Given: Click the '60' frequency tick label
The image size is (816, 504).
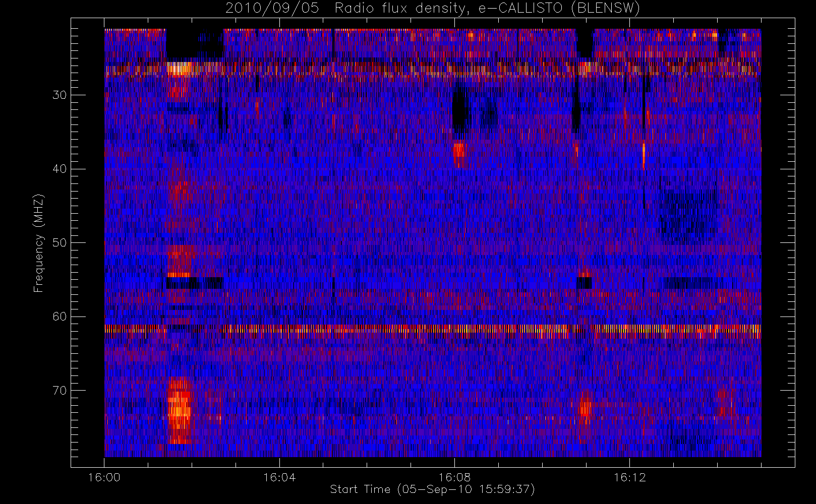Looking at the screenshot, I should (x=60, y=317).
